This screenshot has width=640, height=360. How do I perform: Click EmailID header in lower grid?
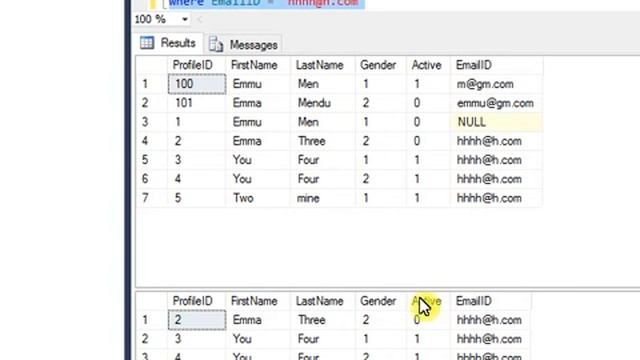(x=491, y=301)
